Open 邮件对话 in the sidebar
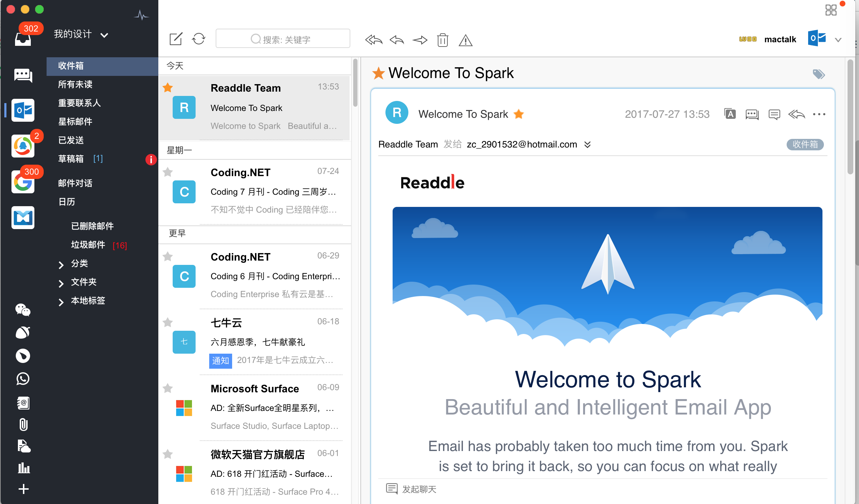 [x=75, y=183]
